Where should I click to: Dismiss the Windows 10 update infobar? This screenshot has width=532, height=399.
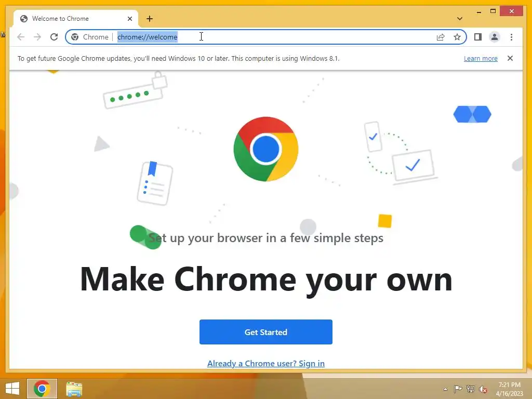(x=510, y=58)
